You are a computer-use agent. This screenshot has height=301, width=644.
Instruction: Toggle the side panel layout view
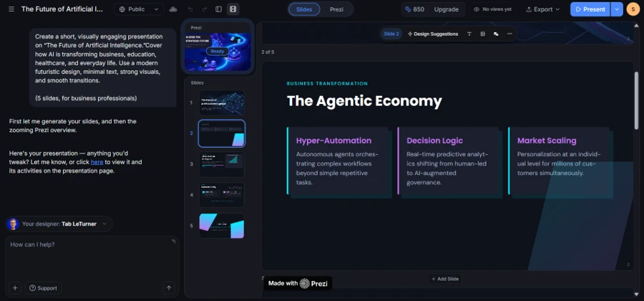point(218,9)
